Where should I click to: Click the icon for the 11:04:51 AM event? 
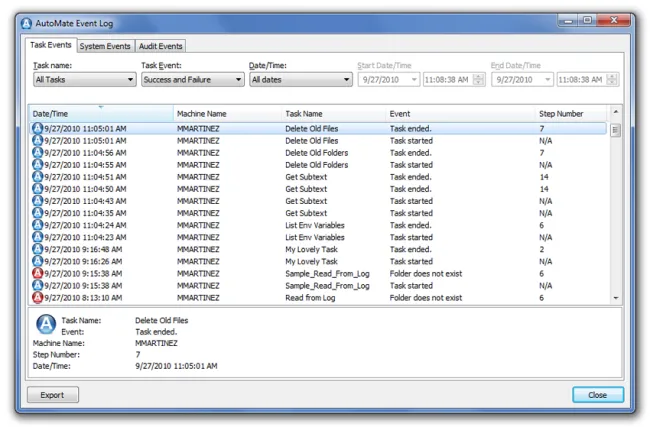(x=37, y=176)
